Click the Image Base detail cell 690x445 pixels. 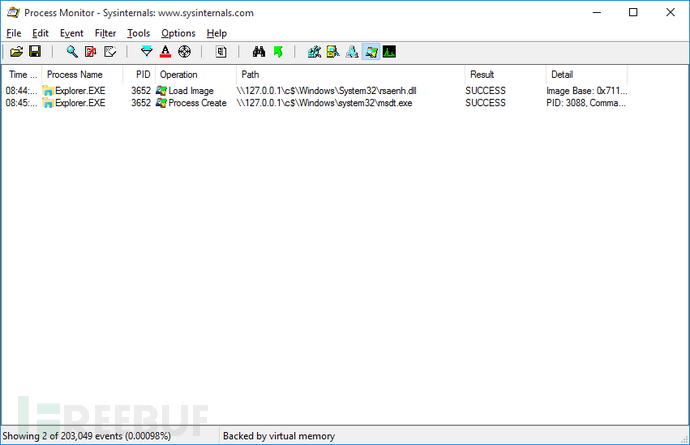(x=587, y=91)
